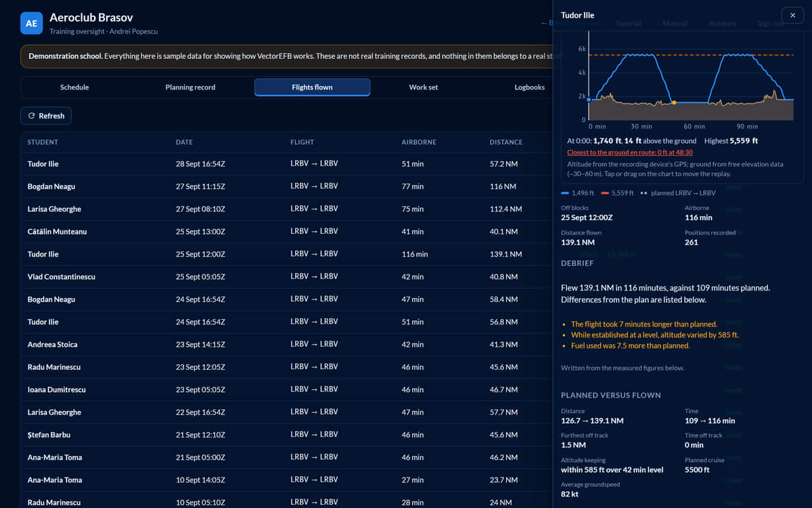
Task: Click the 24 NM distance cell
Action: coord(501,503)
